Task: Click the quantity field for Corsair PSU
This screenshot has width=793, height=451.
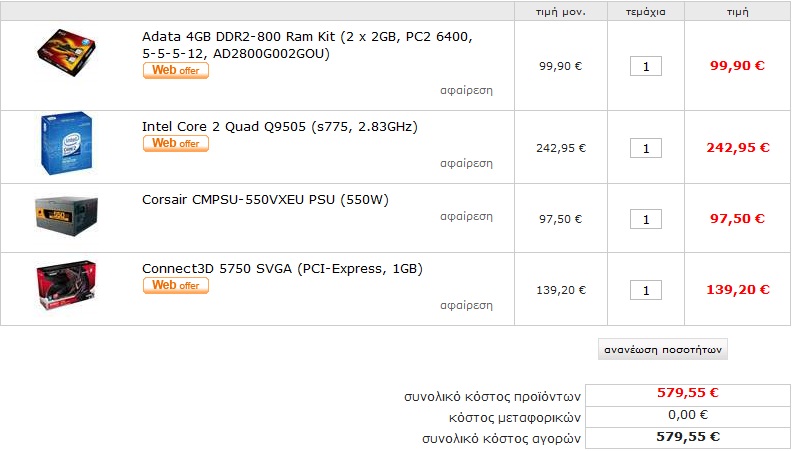Action: click(x=646, y=219)
